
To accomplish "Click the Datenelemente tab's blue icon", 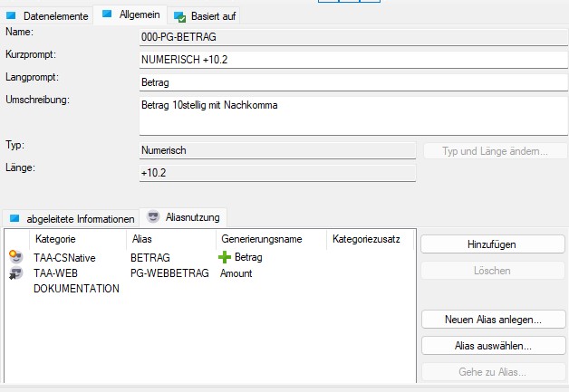I will tap(12, 16).
